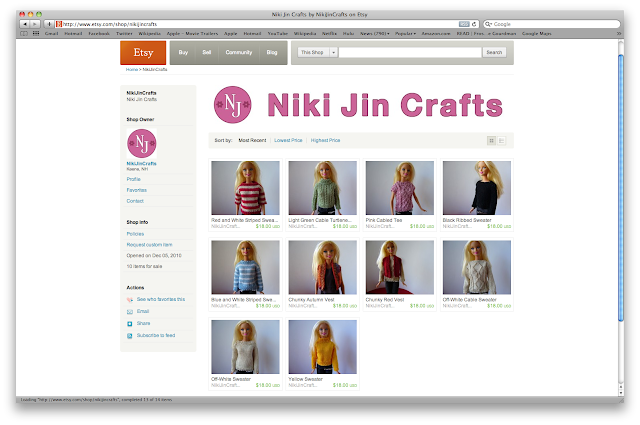Open the Profile link in sidebar
The image size is (640, 425).
click(133, 179)
